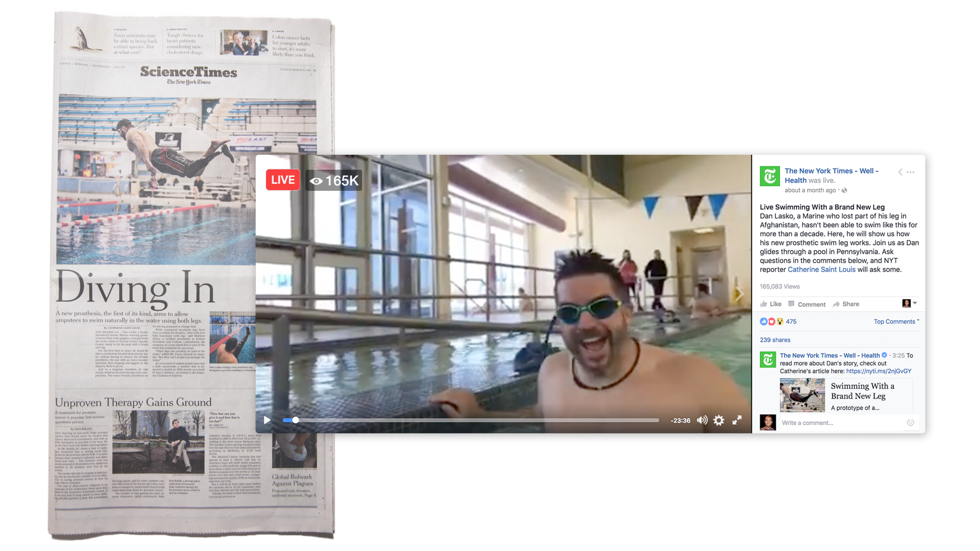
Task: Click the article preview thumbnail of diver
Action: 802,395
